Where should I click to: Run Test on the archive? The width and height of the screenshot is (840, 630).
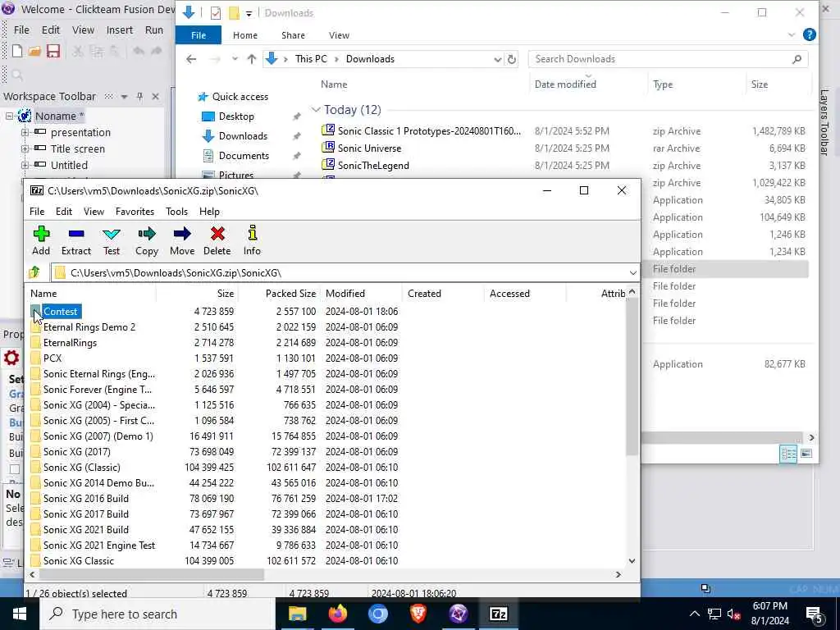(x=112, y=240)
